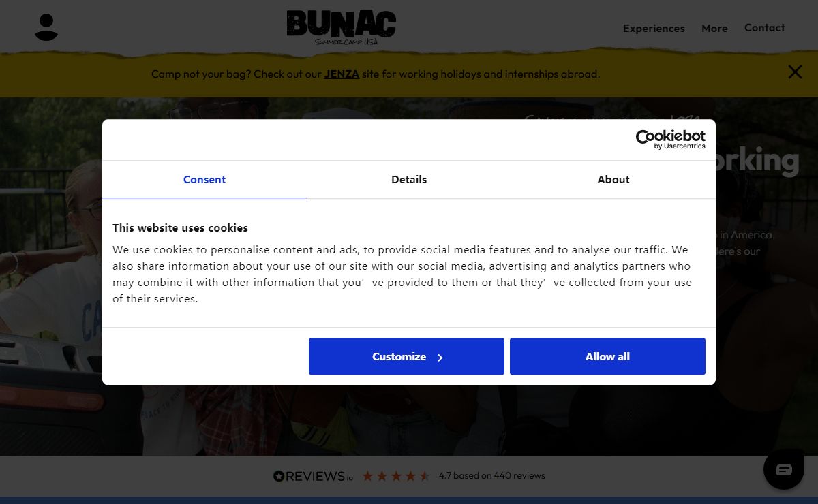This screenshot has height=504, width=818.
Task: Open the live chat widget bubble
Action: click(784, 469)
